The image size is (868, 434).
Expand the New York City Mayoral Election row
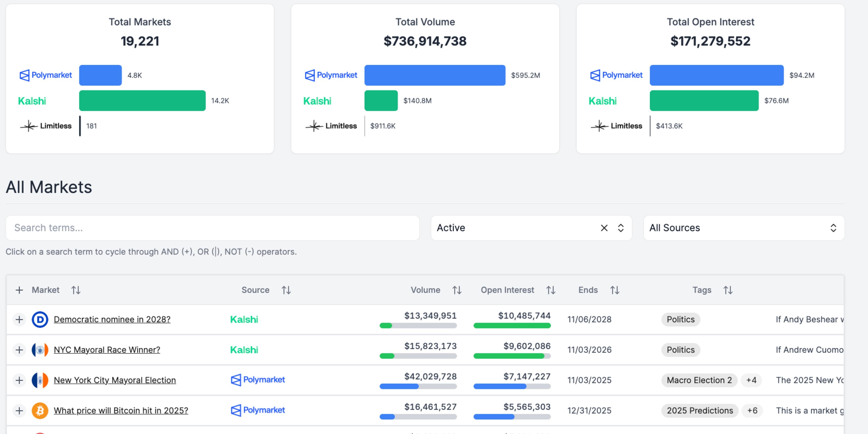[x=19, y=380]
